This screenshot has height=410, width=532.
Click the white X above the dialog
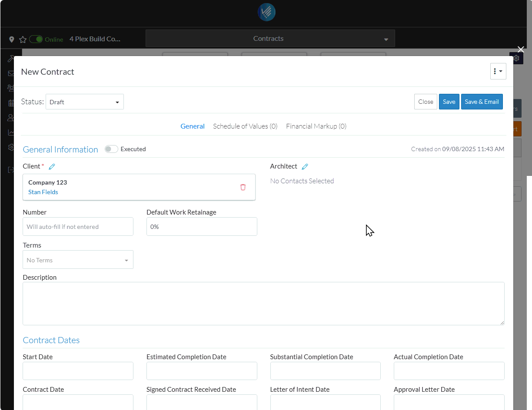click(520, 50)
